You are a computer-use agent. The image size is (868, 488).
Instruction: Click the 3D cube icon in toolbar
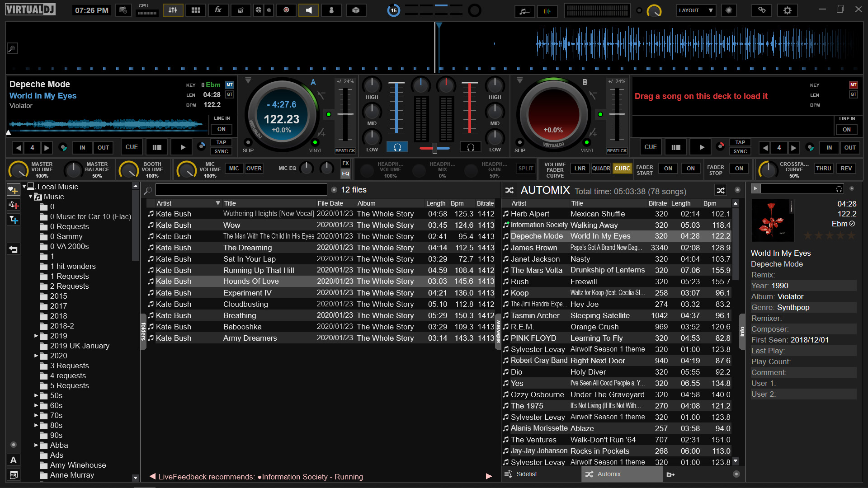tap(356, 10)
